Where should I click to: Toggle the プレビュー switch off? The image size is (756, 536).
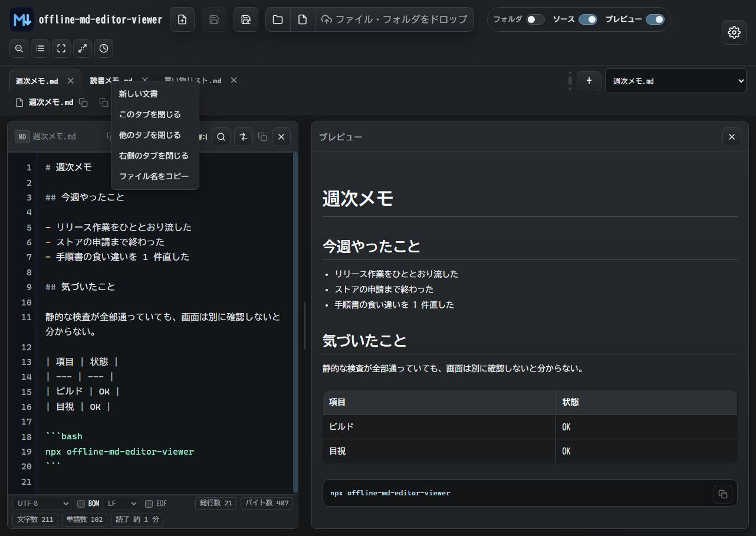click(x=655, y=19)
